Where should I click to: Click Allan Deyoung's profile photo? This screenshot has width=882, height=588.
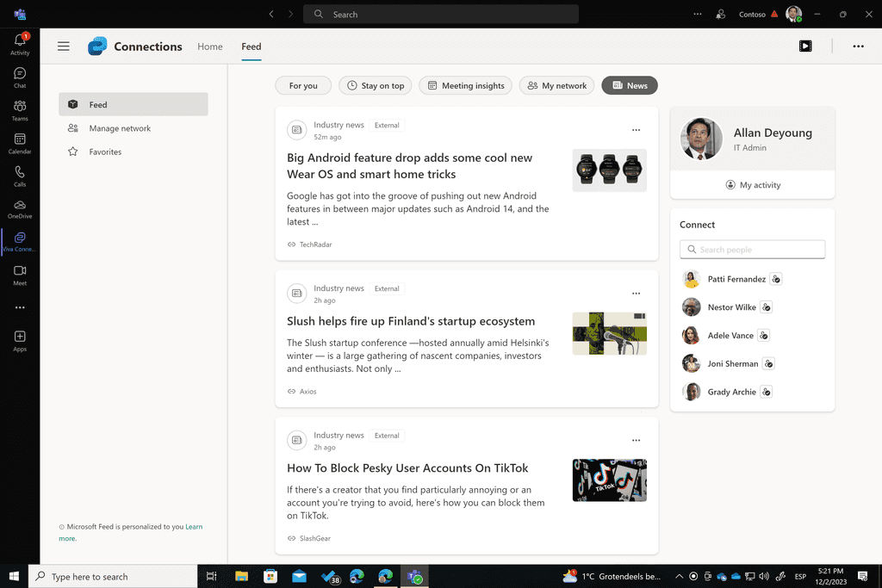tap(701, 139)
